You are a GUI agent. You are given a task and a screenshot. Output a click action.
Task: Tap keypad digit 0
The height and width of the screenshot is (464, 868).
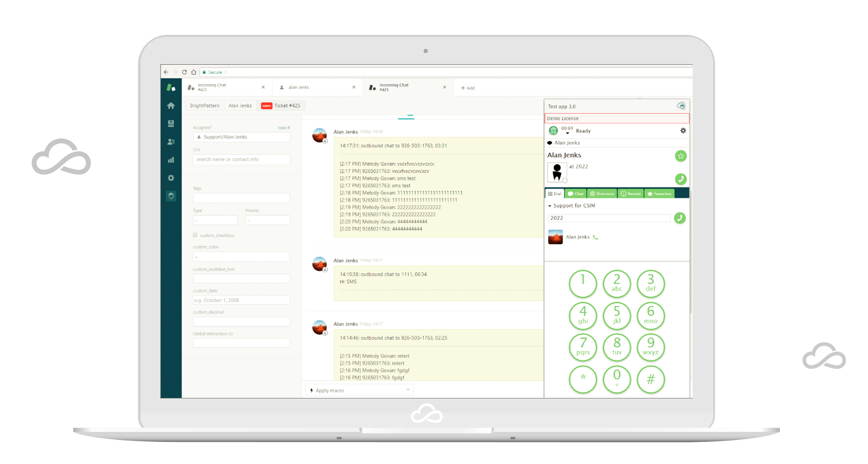coord(617,379)
